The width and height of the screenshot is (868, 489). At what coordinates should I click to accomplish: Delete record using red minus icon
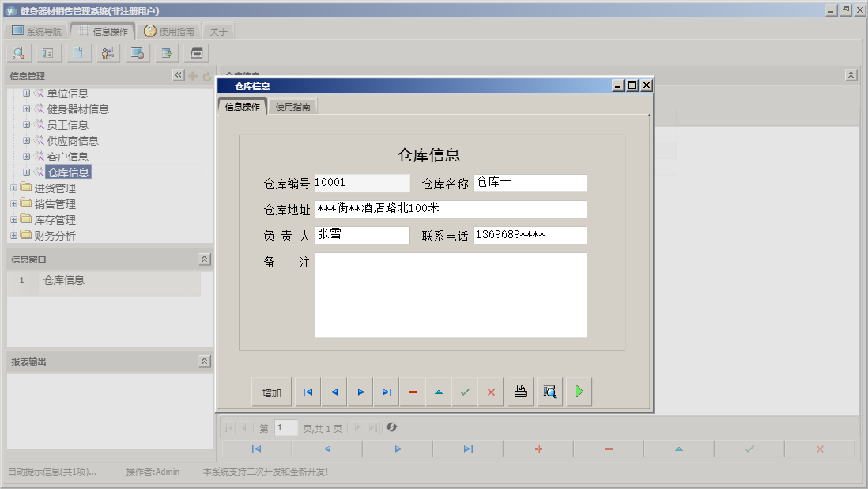tap(412, 391)
